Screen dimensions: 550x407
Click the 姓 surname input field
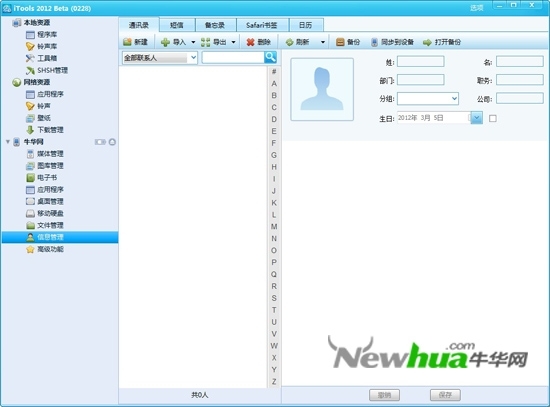[421, 62]
